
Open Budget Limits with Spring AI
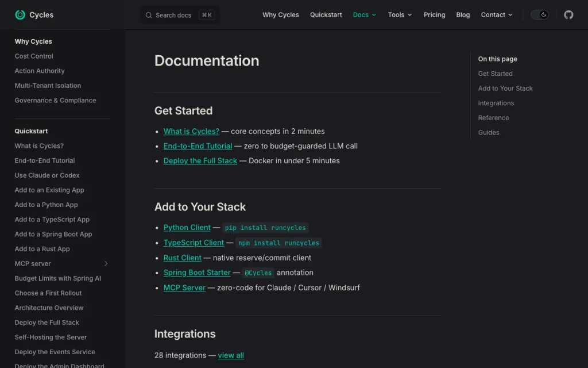pyautogui.click(x=58, y=278)
